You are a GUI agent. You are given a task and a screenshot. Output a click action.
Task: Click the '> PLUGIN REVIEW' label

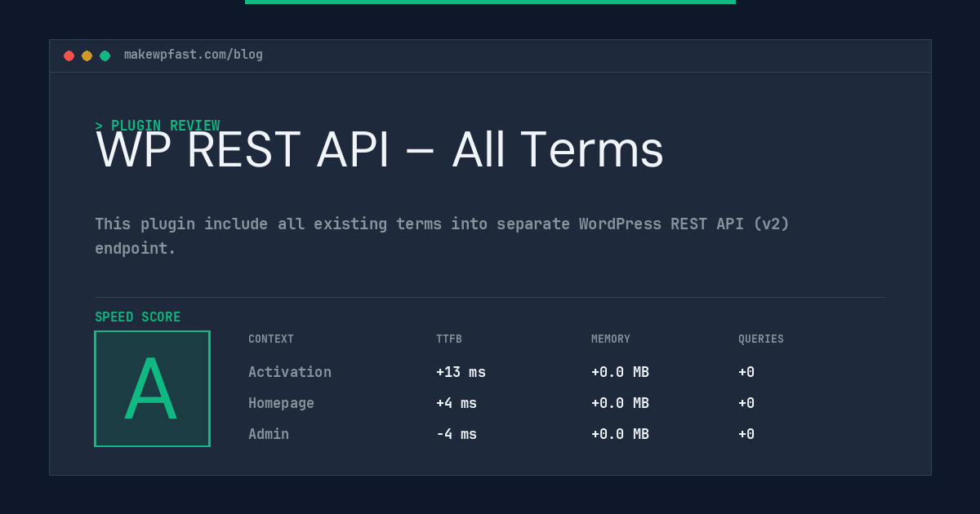coord(158,126)
